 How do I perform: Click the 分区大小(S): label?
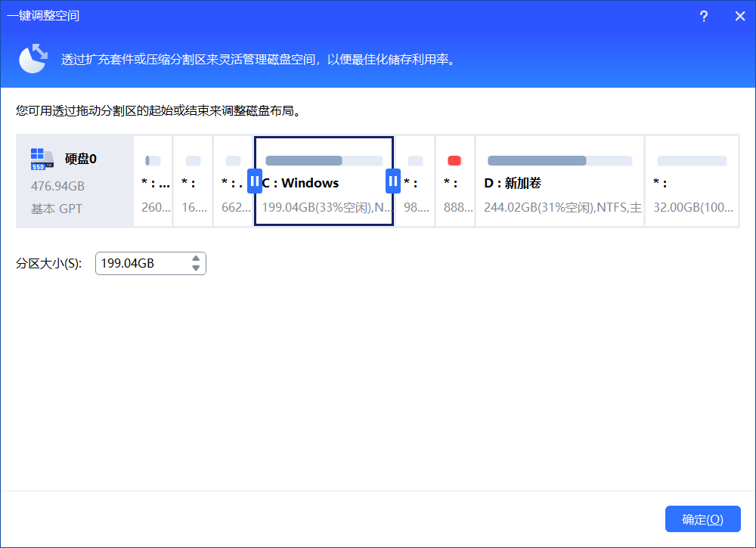[48, 264]
